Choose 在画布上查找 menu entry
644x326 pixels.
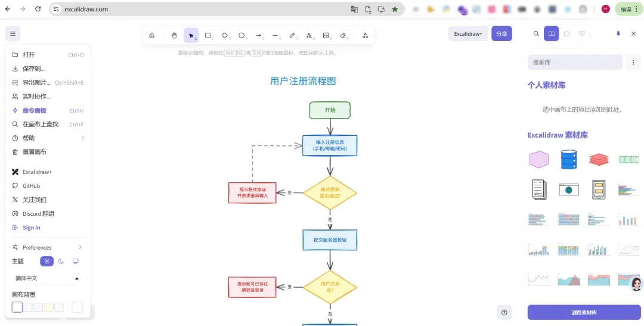click(48, 124)
